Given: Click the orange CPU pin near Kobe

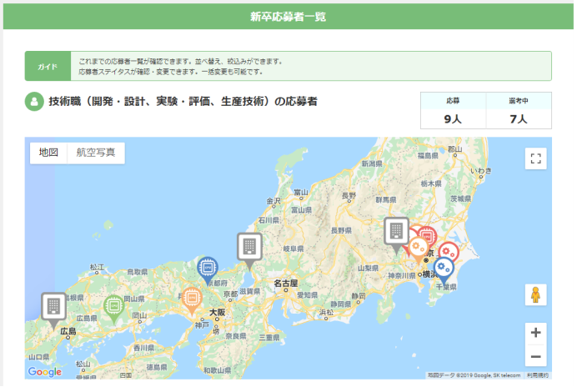Looking at the screenshot, I should [x=192, y=299].
